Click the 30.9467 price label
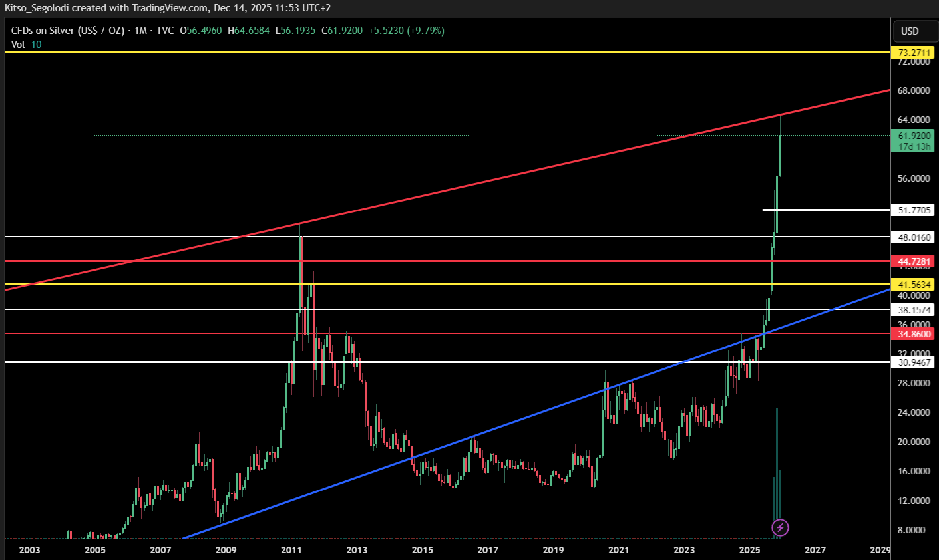939x560 pixels. (914, 362)
